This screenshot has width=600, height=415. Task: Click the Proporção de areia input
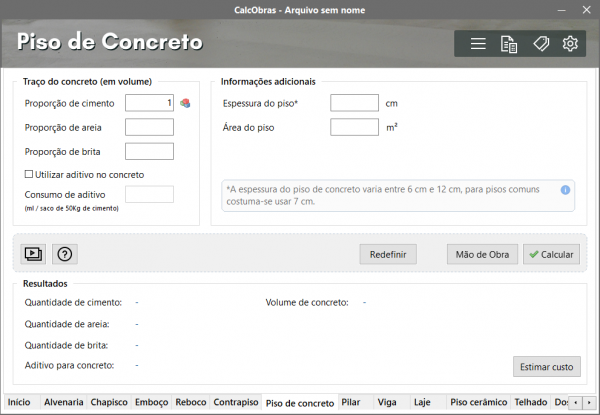pyautogui.click(x=150, y=127)
